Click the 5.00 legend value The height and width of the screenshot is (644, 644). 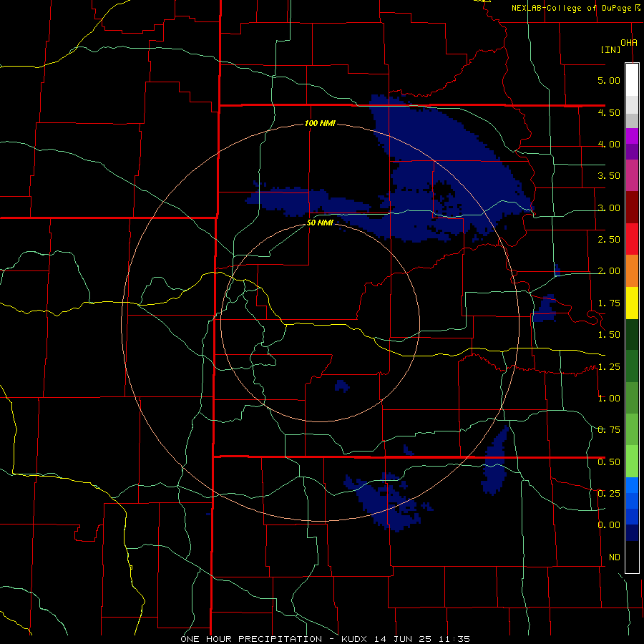coord(609,80)
